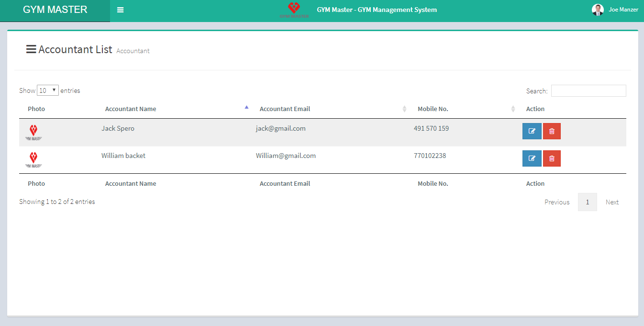Screen dimensions: 644x326
Task: Select page 1 in pagination
Action: coord(587,202)
